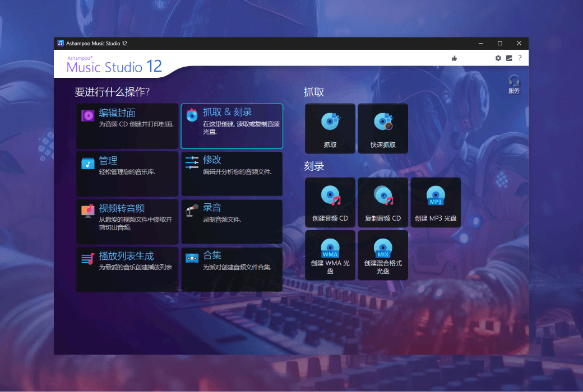
Task: Minimize the Ashampoo Music Studio window
Action: (x=481, y=43)
